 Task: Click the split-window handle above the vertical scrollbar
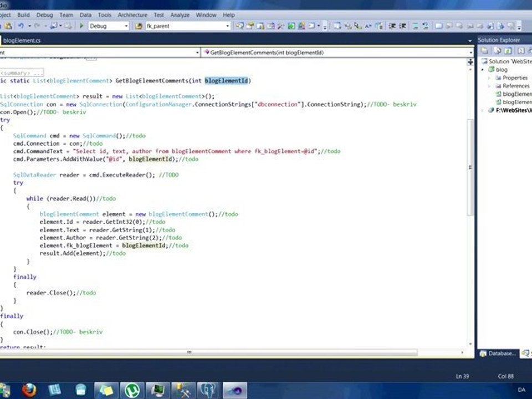(470, 62)
